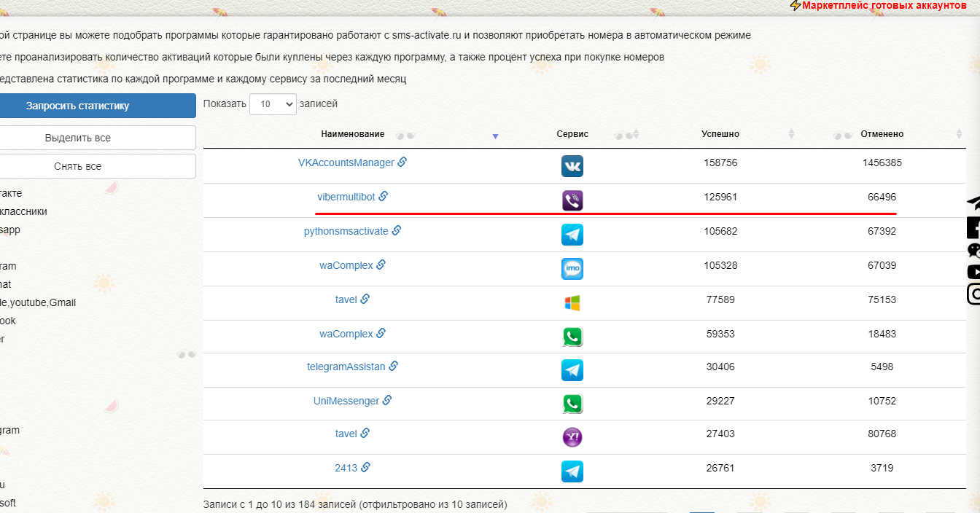
Task: Click the Viber icon in vibermultibot row
Action: click(x=572, y=200)
